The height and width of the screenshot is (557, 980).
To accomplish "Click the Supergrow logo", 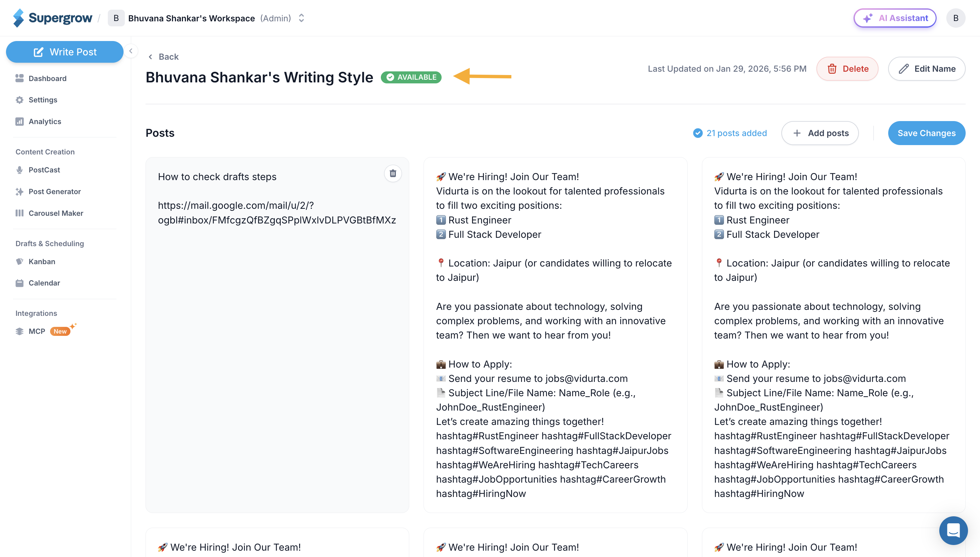I will (x=52, y=18).
